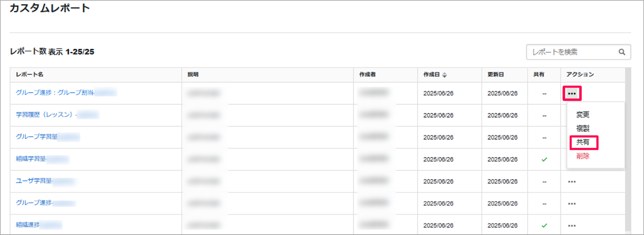This screenshot has width=644, height=235.
Task: Open actions menu for グループ進捗：グループ割当 row
Action: point(572,94)
